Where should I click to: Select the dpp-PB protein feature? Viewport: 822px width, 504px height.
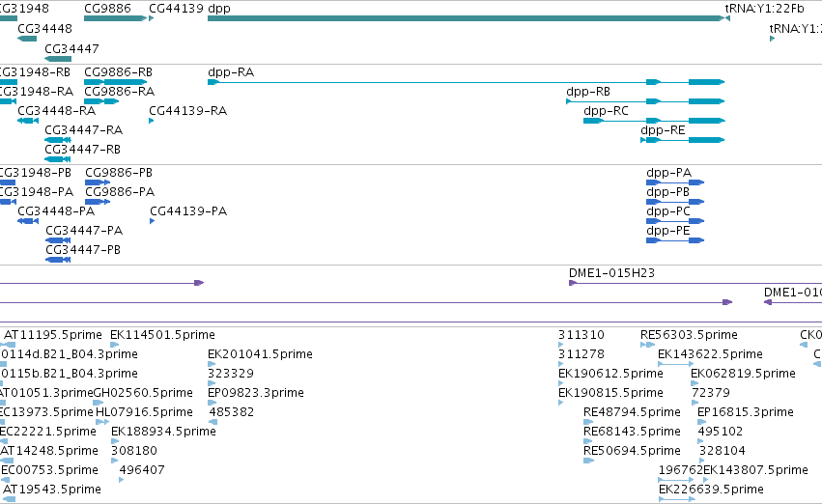coord(675,202)
